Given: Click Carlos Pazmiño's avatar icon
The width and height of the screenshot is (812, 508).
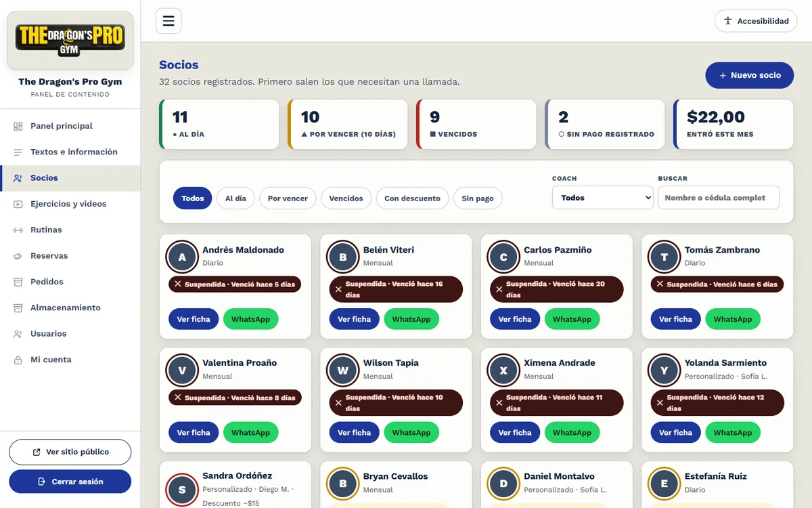Looking at the screenshot, I should pos(503,257).
